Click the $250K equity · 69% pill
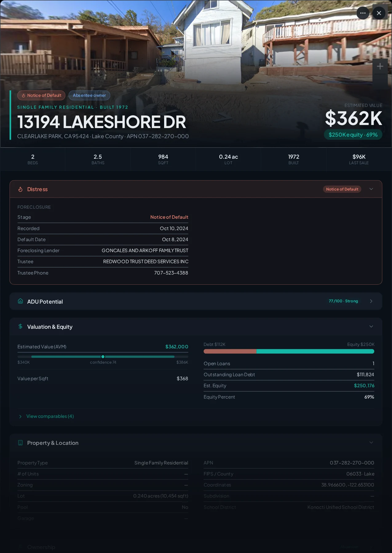The image size is (392, 553). click(353, 135)
